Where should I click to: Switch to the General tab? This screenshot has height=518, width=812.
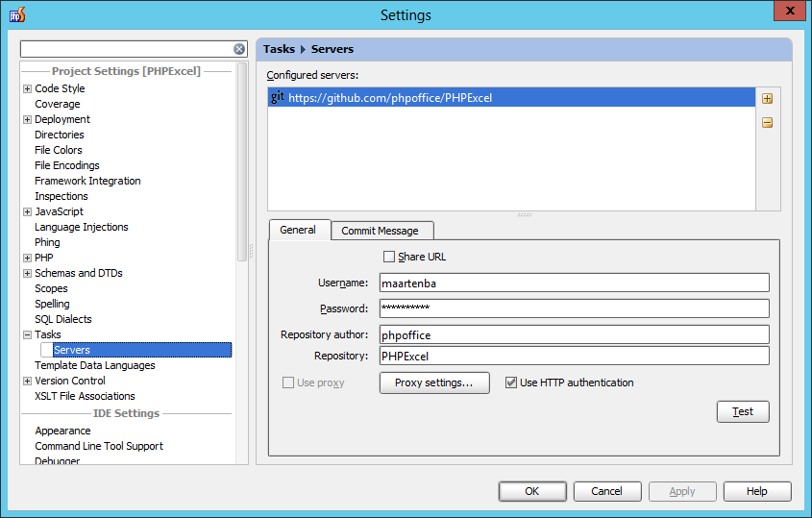pos(300,230)
